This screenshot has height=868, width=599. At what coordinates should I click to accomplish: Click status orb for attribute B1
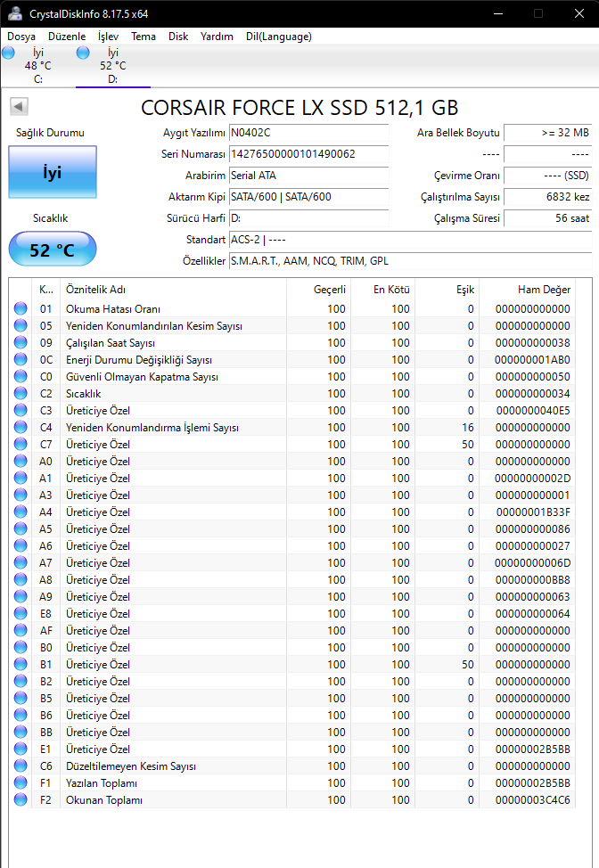click(x=21, y=664)
